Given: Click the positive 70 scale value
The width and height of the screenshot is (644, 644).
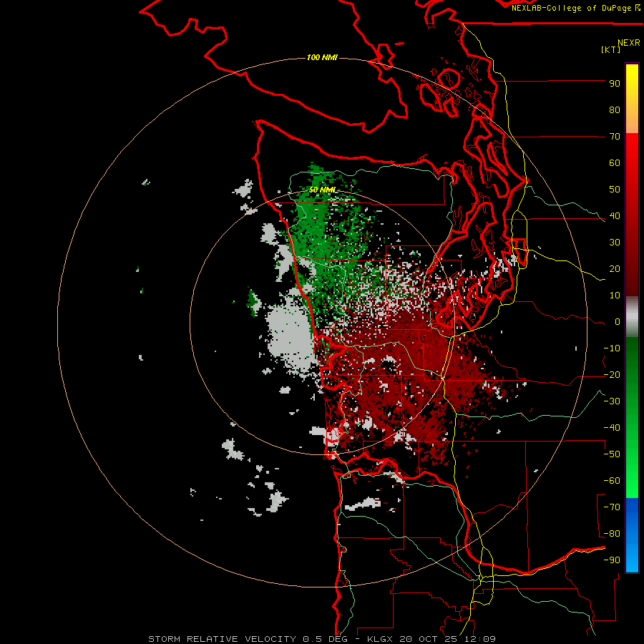Looking at the screenshot, I should tap(615, 137).
